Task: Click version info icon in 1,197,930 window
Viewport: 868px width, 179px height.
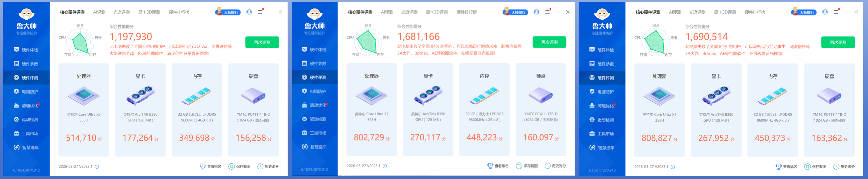Action: coord(97,167)
